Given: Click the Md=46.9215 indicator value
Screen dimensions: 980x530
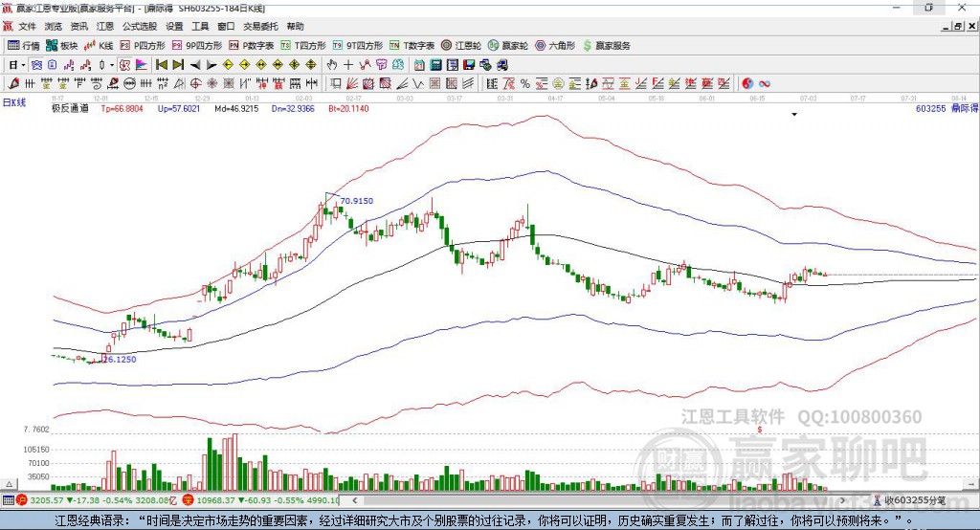Looking at the screenshot, I should 236,109.
